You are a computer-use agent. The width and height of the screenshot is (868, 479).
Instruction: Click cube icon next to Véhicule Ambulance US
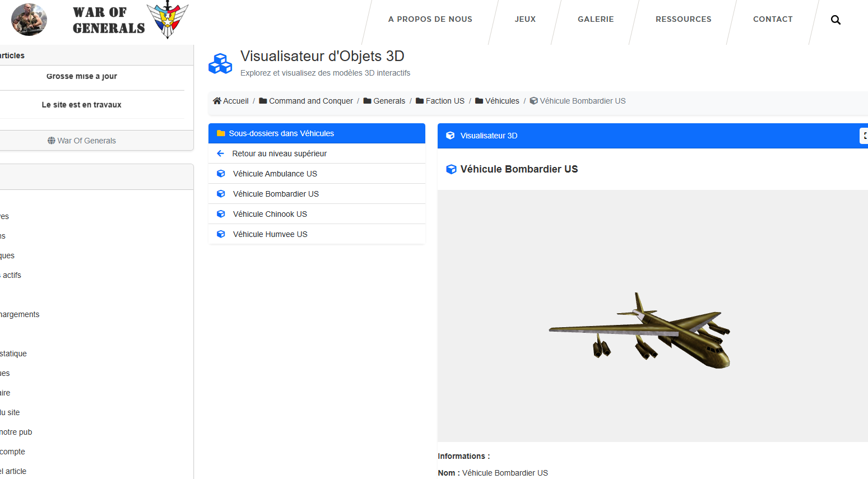coord(221,174)
